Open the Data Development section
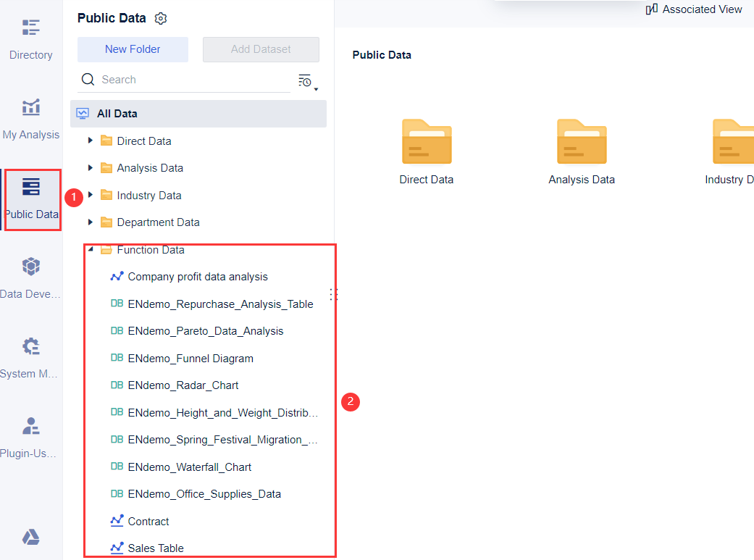This screenshot has height=560, width=754. (x=30, y=275)
